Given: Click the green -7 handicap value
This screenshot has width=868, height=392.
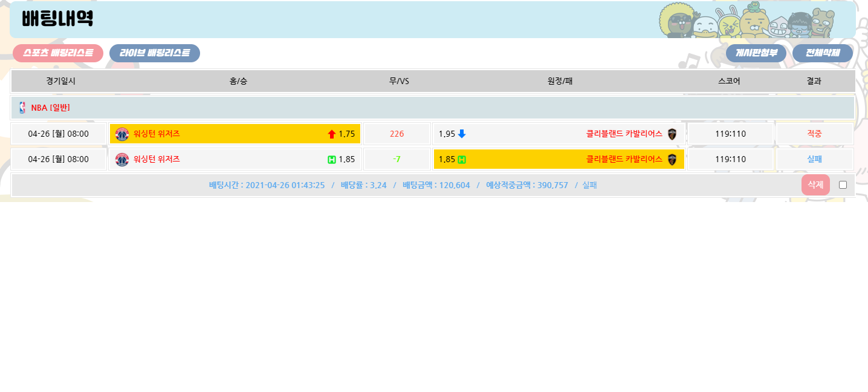Looking at the screenshot, I should [x=397, y=159].
